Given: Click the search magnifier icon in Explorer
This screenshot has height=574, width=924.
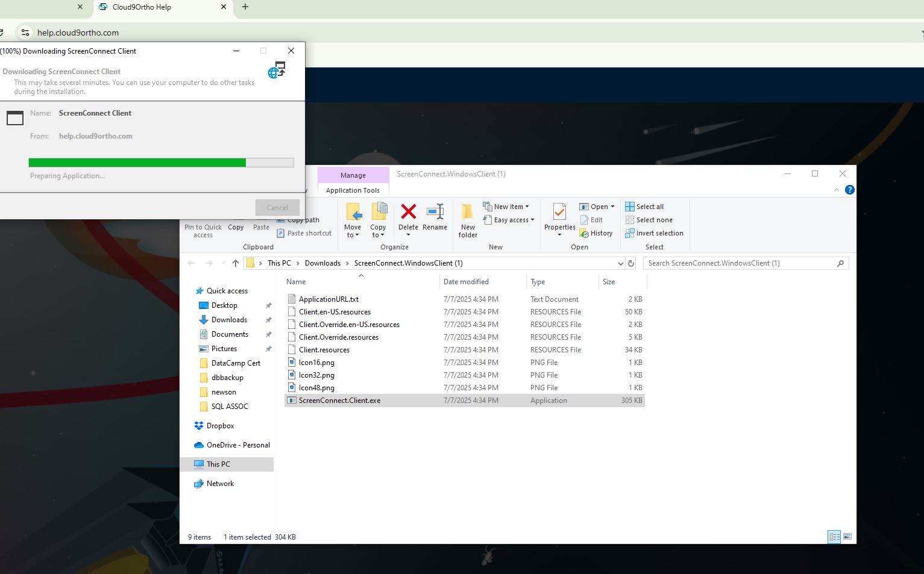Looking at the screenshot, I should pyautogui.click(x=840, y=263).
